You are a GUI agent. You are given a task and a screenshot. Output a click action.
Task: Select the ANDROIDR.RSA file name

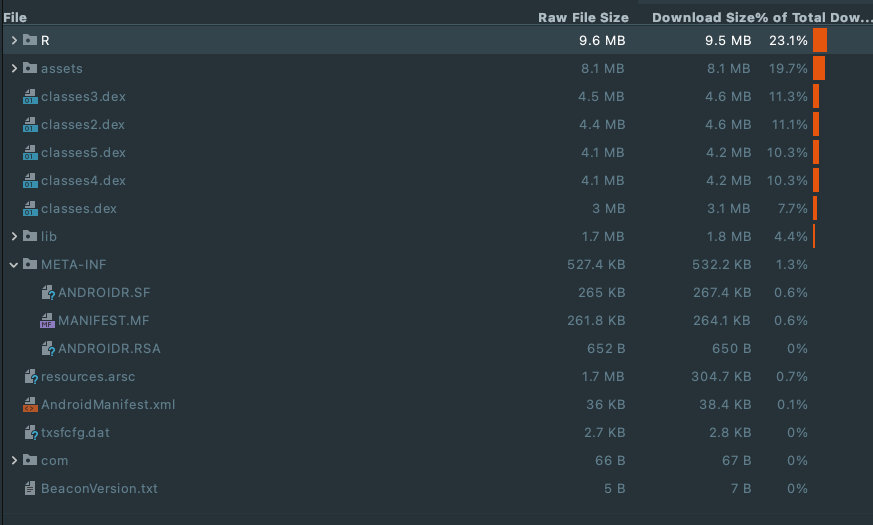[109, 349]
